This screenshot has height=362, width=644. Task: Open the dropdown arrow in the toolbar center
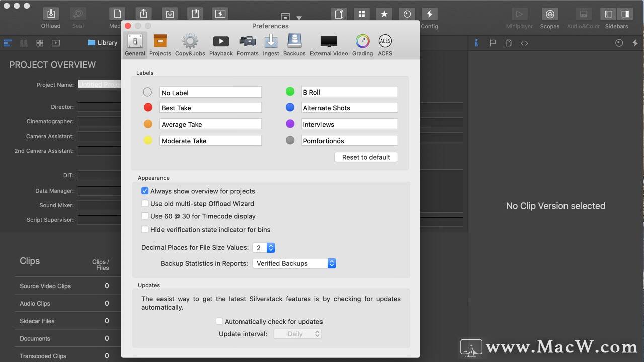[x=299, y=18]
